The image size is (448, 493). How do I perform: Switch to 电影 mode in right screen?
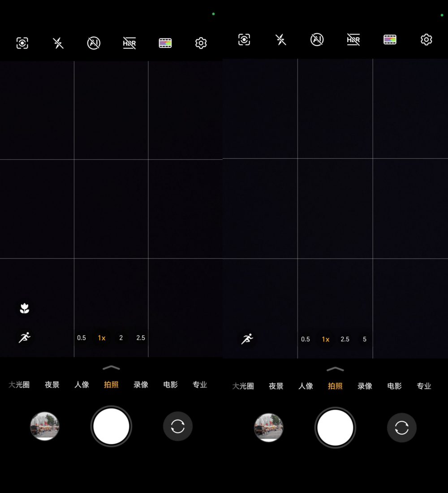tap(394, 386)
